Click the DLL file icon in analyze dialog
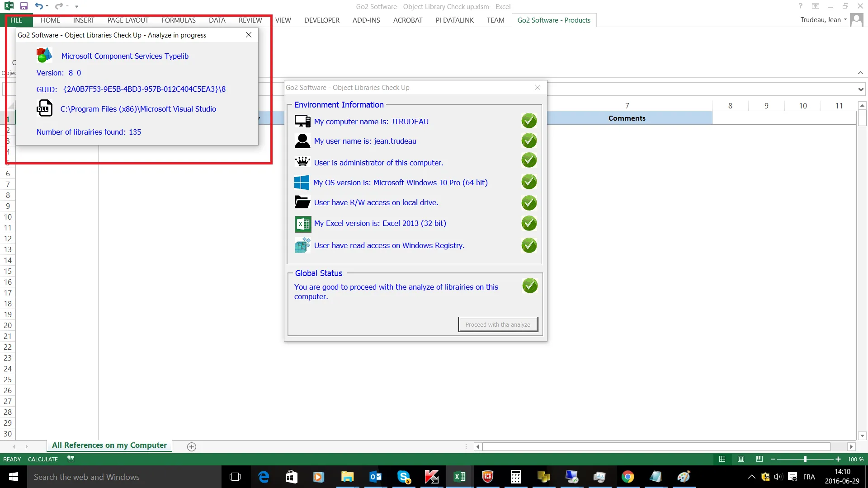The width and height of the screenshot is (868, 488). pos(44,108)
